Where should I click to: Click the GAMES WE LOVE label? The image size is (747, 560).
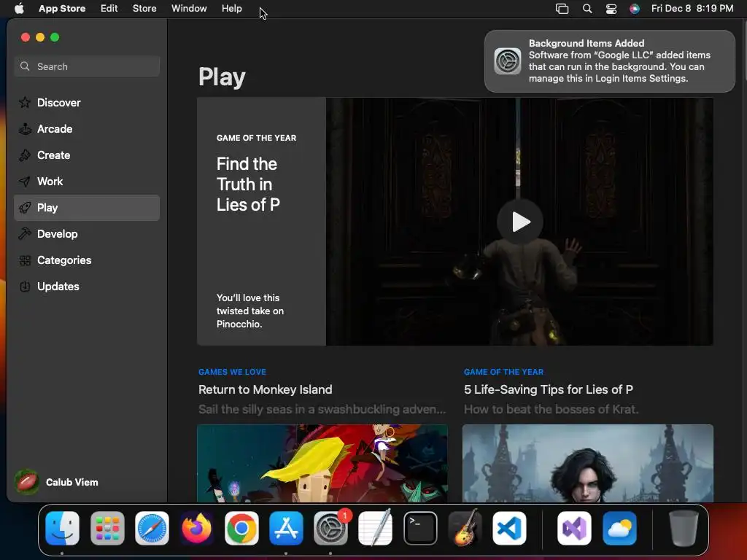click(x=232, y=372)
